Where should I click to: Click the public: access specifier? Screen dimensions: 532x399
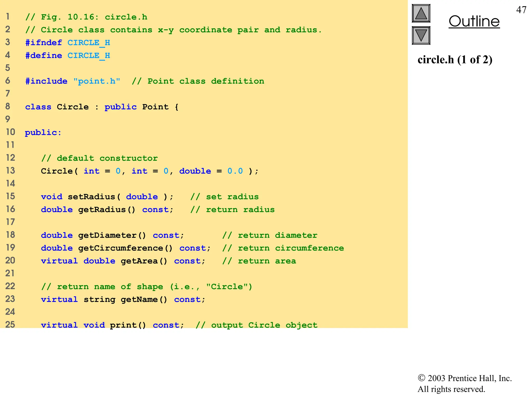click(43, 133)
